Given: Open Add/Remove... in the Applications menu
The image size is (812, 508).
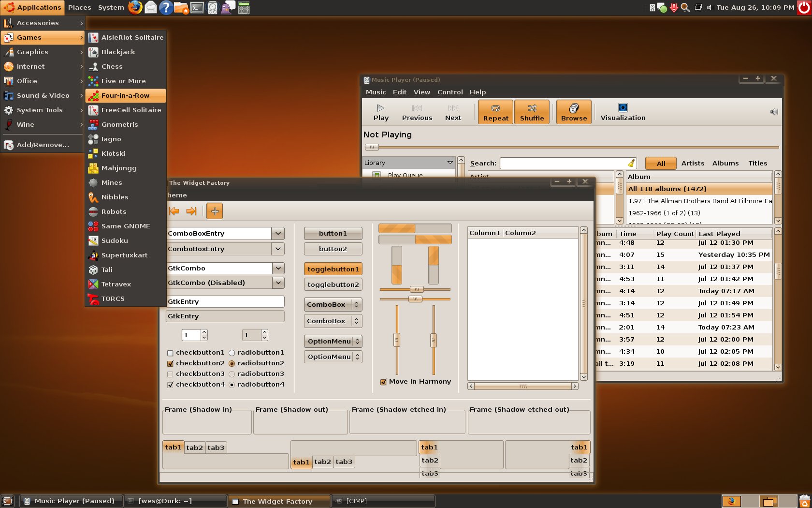Looking at the screenshot, I should point(43,145).
